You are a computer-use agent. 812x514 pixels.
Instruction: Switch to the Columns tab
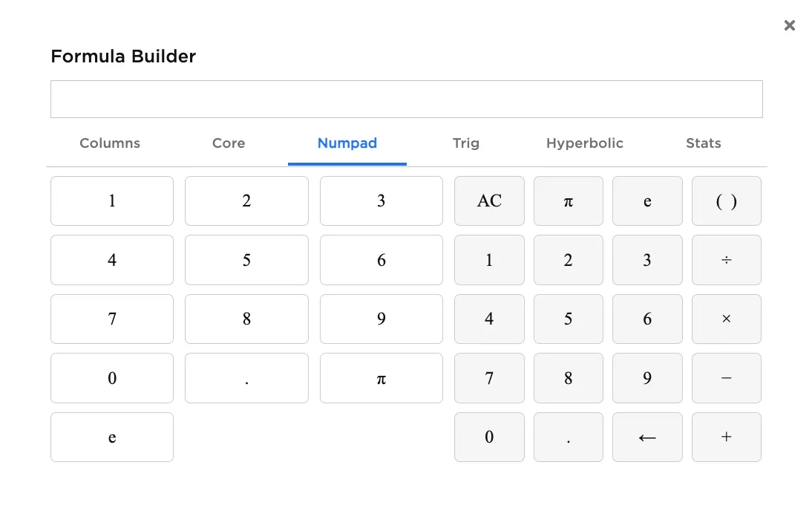click(x=109, y=143)
